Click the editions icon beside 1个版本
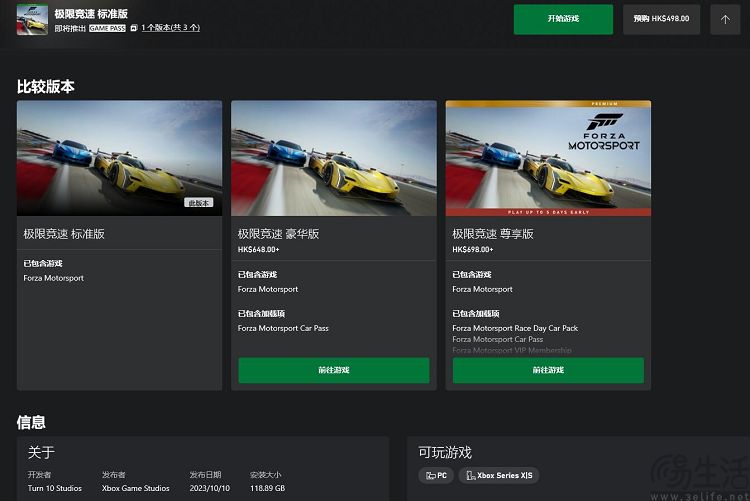750x501 pixels. [x=134, y=28]
